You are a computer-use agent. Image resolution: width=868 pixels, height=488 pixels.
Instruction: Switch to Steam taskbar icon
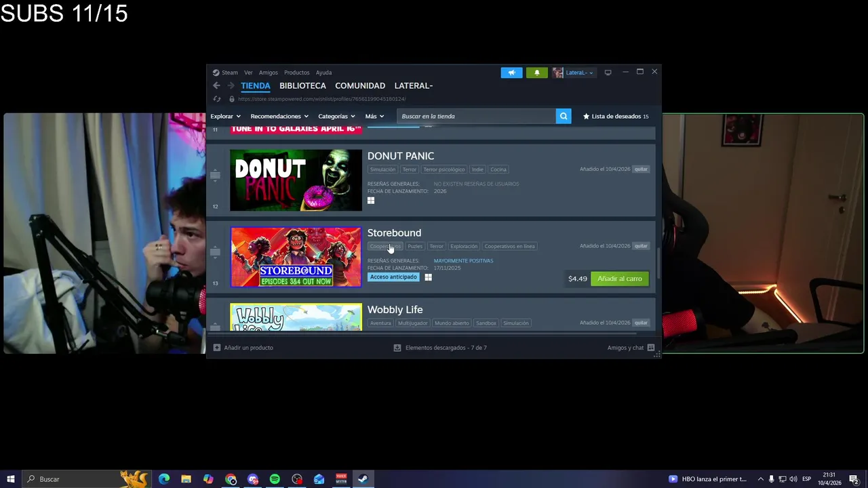click(x=363, y=479)
